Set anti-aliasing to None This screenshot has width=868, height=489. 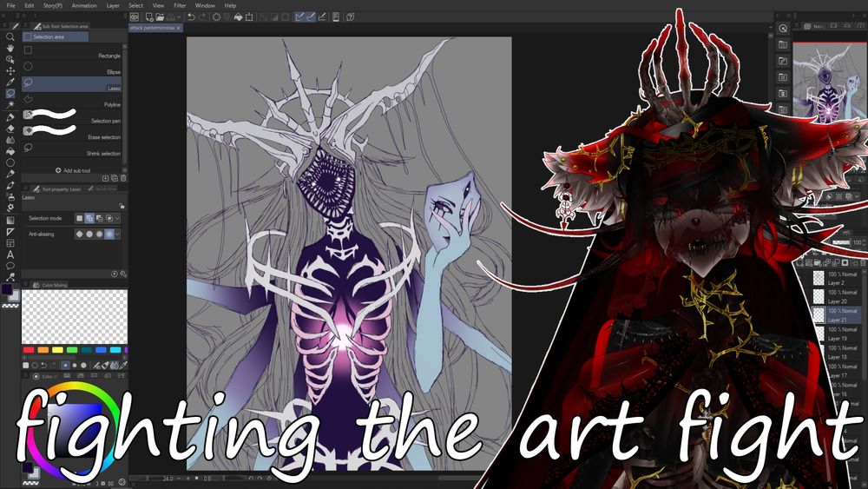[x=80, y=235]
